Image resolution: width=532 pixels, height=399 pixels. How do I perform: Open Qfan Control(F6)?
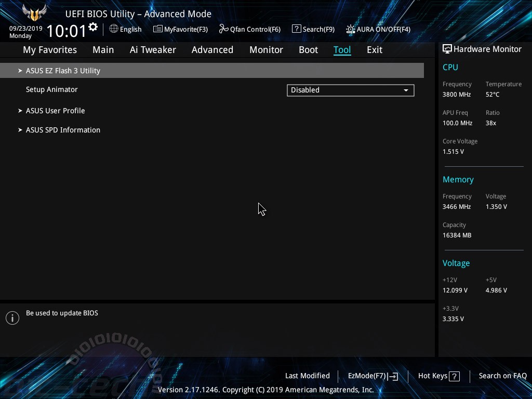click(250, 29)
